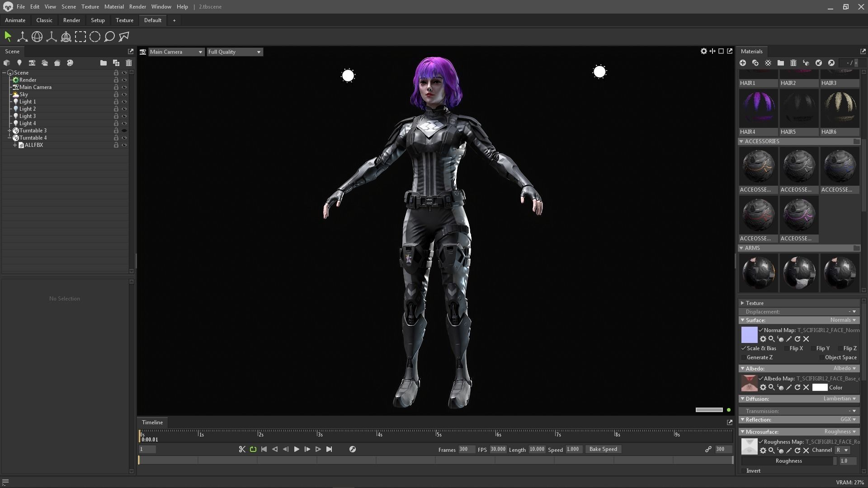
Task: Toggle Scale & Bias checkbox
Action: (x=744, y=348)
